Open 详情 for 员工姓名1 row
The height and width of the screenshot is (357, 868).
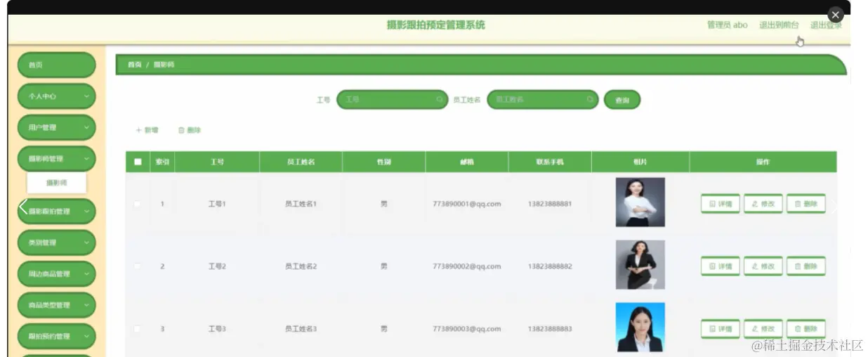720,204
